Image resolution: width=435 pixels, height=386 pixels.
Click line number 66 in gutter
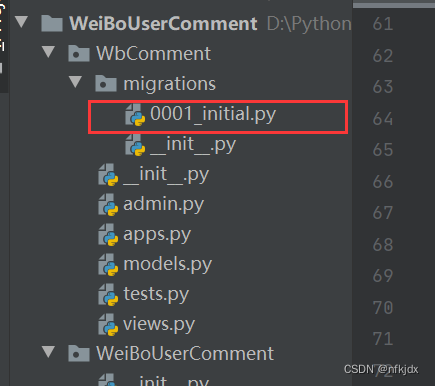383,181
